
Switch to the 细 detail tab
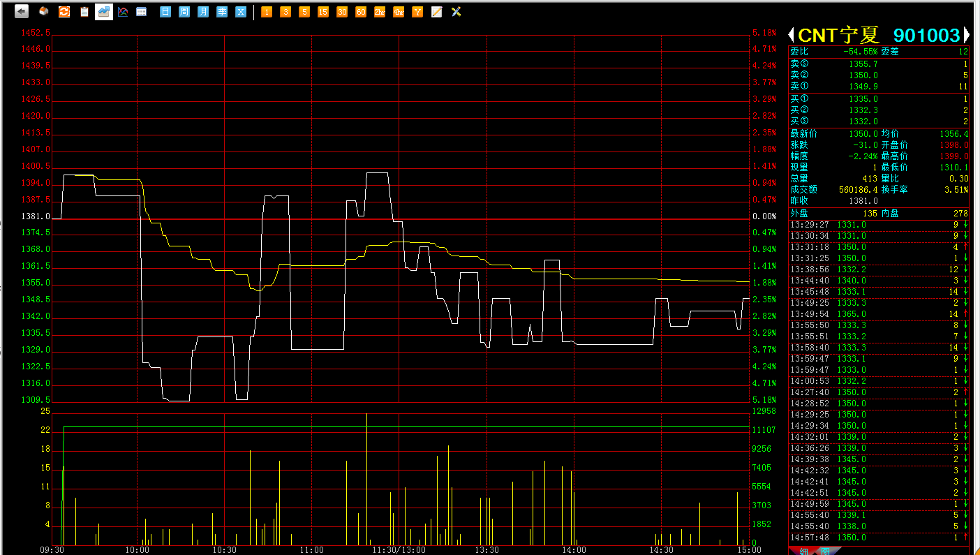coord(804,551)
